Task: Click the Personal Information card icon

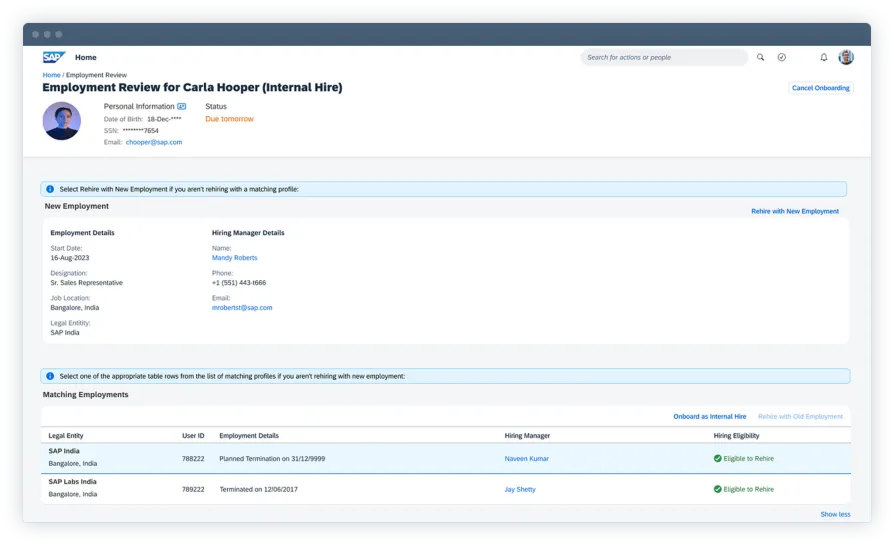Action: 181,106
